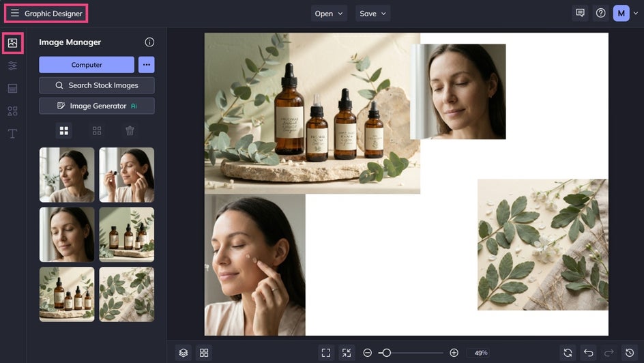
Task: Select the leaves flat lay image on canvas
Action: tap(542, 245)
